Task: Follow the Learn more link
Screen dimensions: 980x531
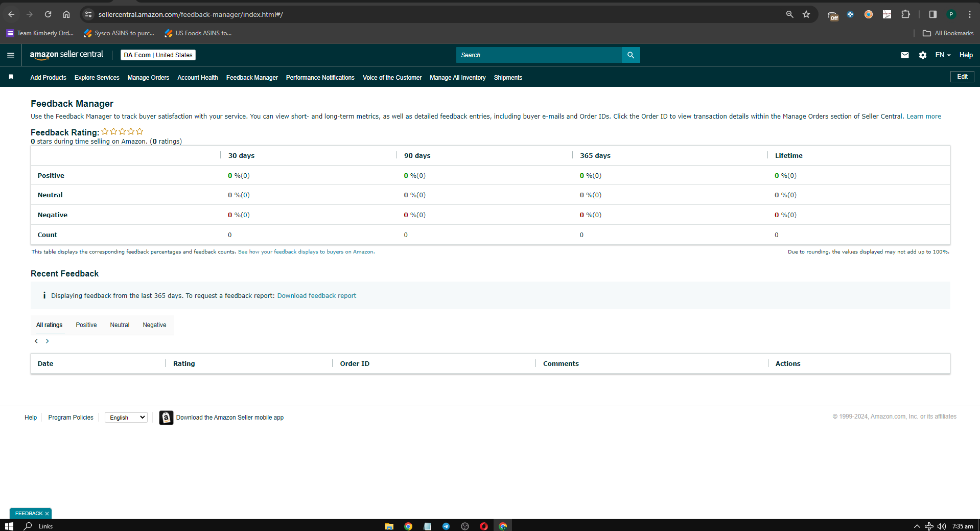Action: click(x=924, y=117)
